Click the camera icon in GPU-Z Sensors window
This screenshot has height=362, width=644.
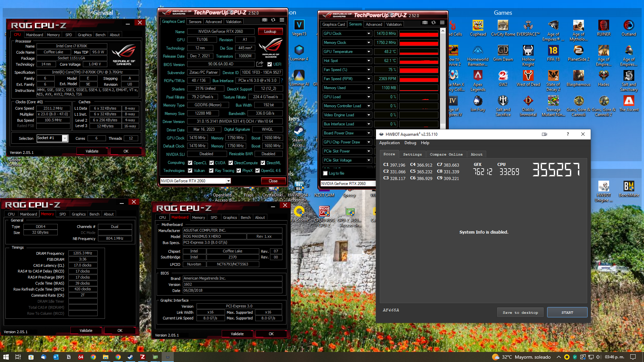click(x=425, y=23)
